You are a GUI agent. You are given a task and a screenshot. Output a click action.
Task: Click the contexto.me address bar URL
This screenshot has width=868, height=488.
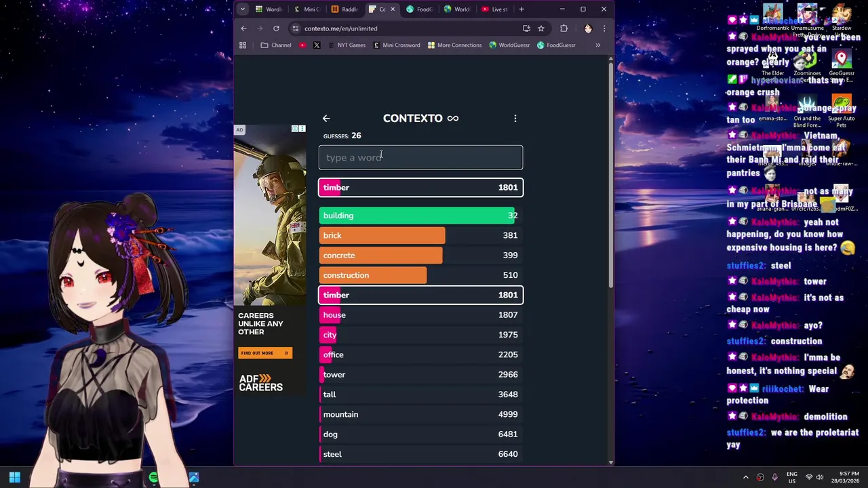point(340,28)
